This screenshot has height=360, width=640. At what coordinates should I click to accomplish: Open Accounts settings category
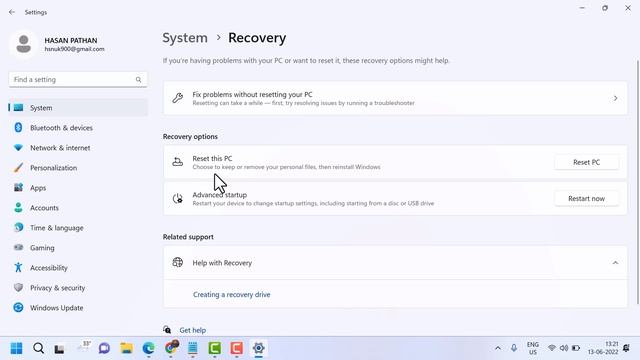coord(78,208)
